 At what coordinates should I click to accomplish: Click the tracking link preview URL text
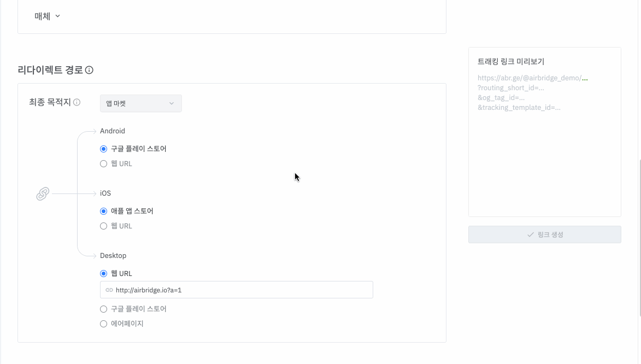click(x=533, y=93)
